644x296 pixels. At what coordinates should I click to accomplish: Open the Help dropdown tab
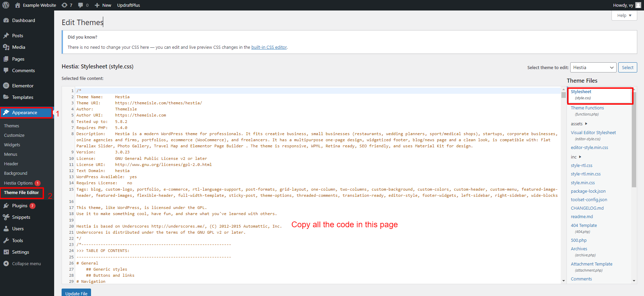[x=624, y=15]
